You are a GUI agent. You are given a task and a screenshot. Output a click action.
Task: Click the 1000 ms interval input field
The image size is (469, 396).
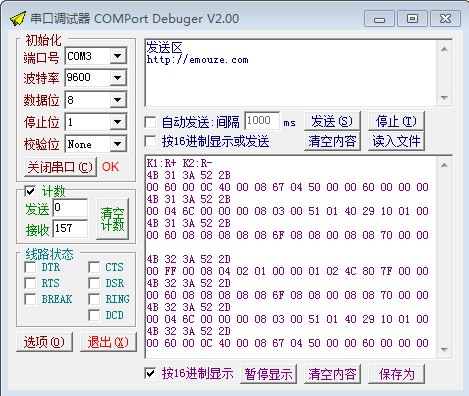pos(262,120)
